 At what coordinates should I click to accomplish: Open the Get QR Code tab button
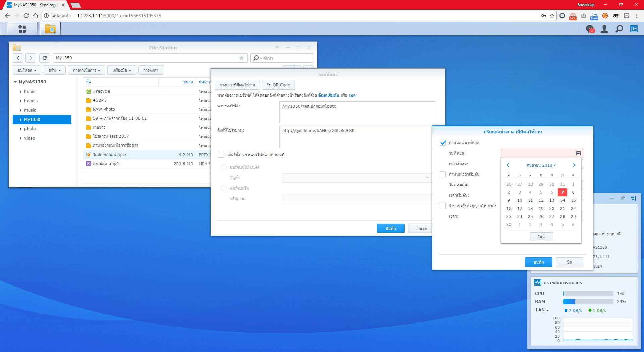click(x=278, y=85)
